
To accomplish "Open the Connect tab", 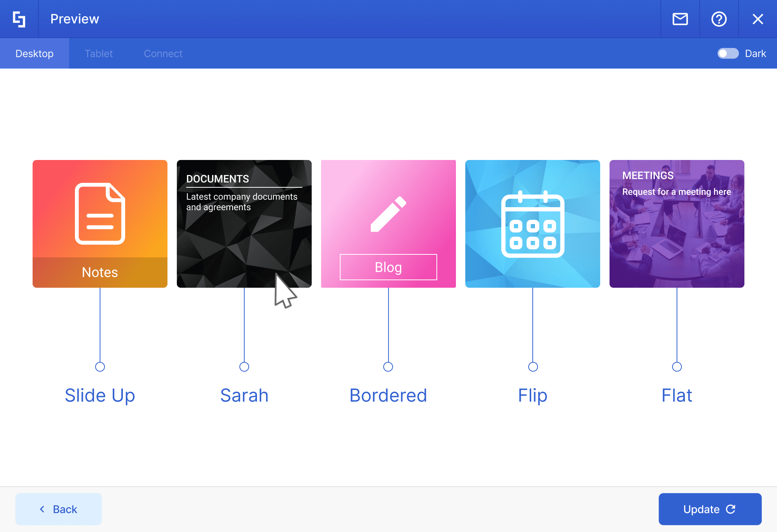I will [163, 54].
